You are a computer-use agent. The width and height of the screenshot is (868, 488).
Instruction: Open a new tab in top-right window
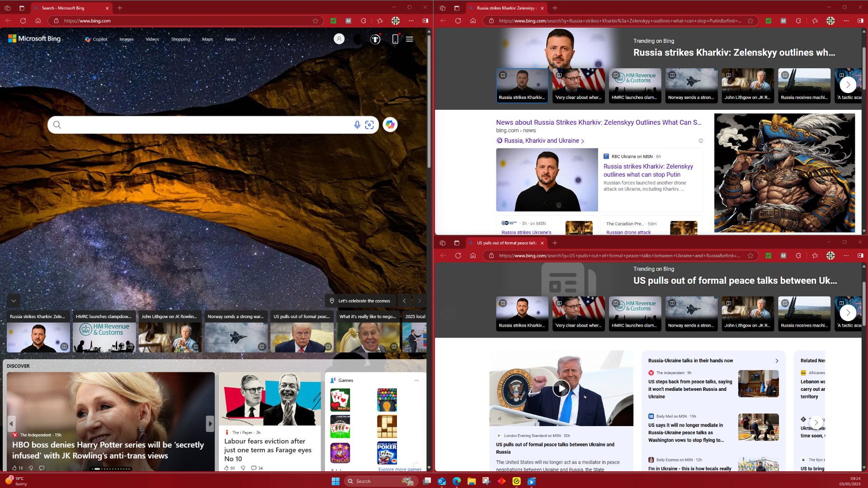(x=555, y=8)
